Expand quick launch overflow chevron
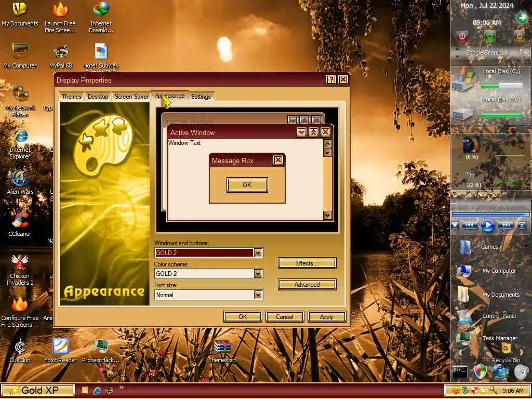Screen dimensions: 532x399 click(122, 388)
